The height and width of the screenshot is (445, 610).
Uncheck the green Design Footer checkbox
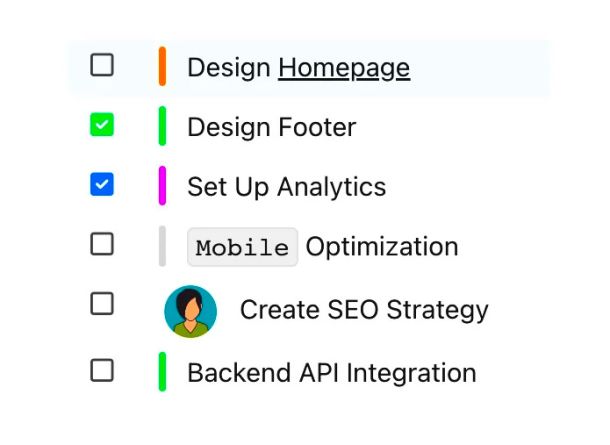coord(102,124)
